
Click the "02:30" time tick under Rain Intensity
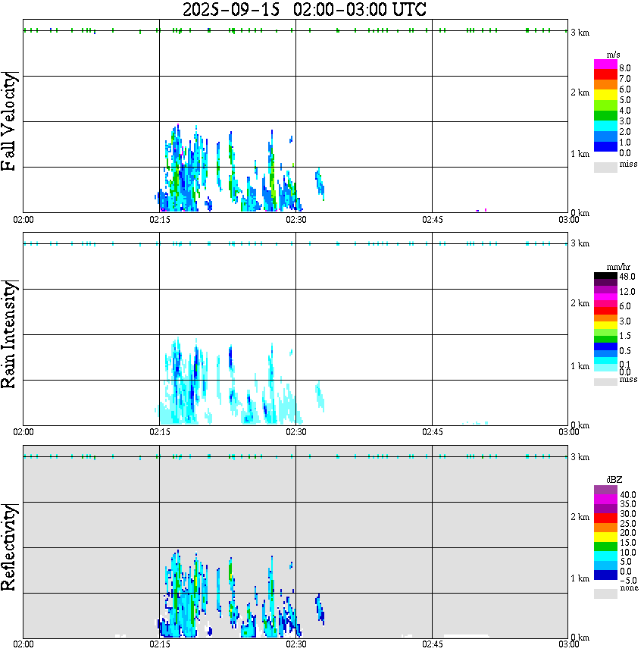[295, 432]
